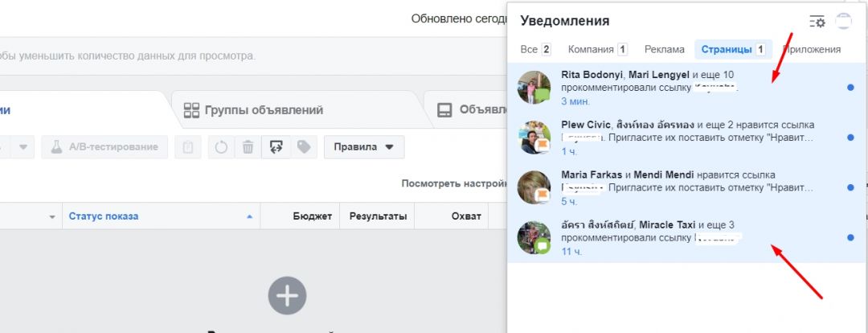This screenshot has width=868, height=333.
Task: Click unread blue dot on Maria Farkas notification
Action: [x=850, y=188]
